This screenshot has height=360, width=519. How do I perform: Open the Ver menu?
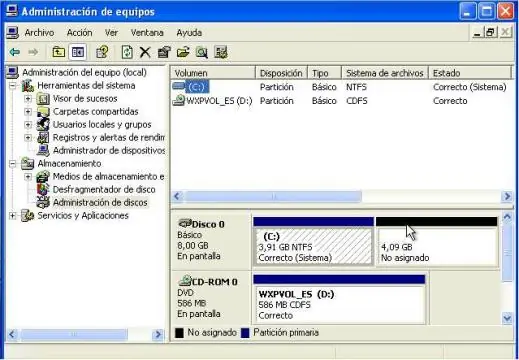click(111, 33)
